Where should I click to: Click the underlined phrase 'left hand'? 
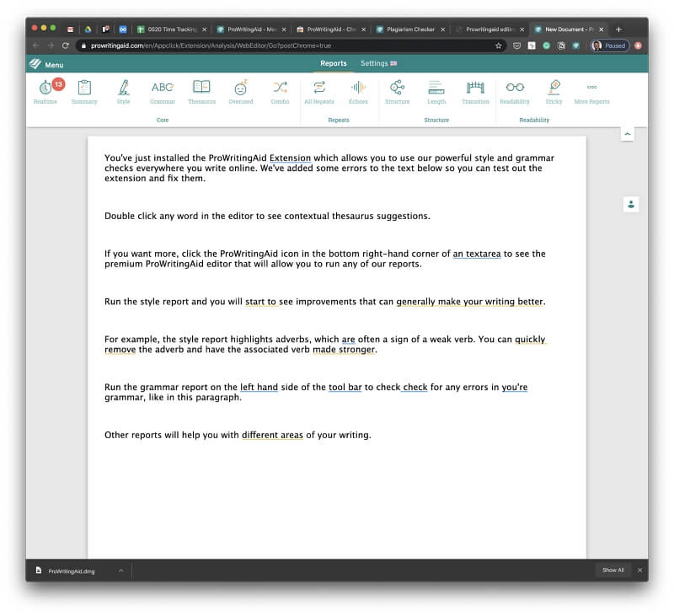259,387
